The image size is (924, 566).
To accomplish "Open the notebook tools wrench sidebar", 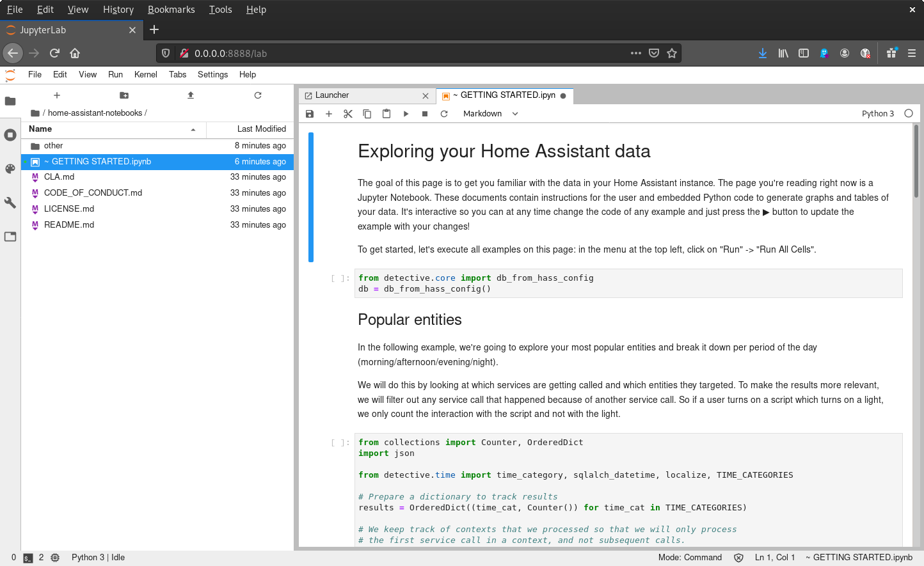I will (x=10, y=203).
